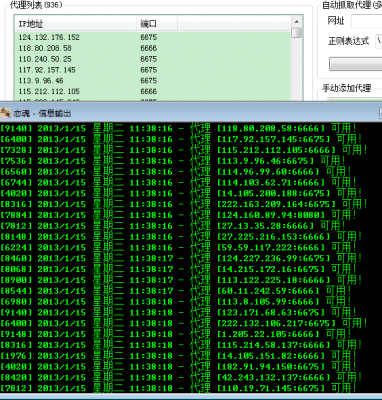This screenshot has width=382, height=400.
Task: Click console line with 27.13.35.28:6666
Action: pyautogui.click(x=173, y=226)
